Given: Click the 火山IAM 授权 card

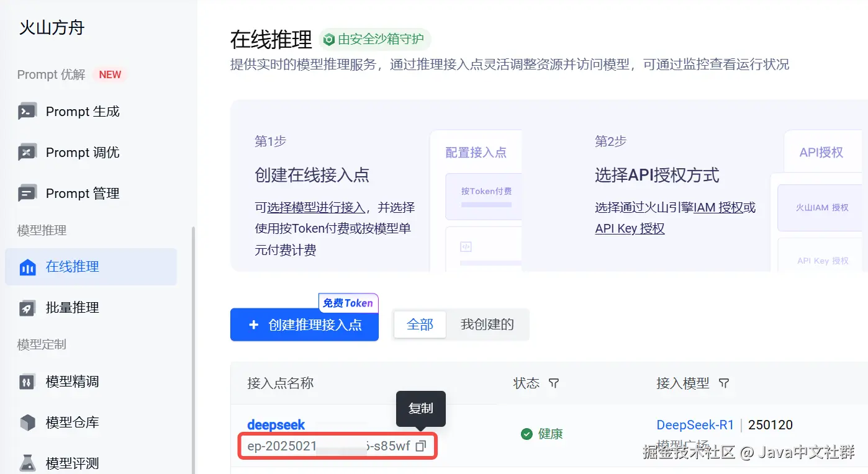Looking at the screenshot, I should pos(822,208).
